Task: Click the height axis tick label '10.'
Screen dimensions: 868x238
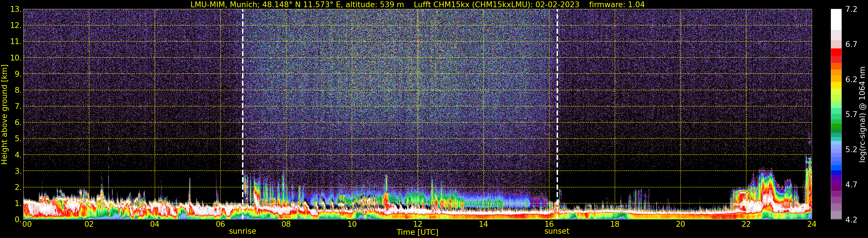Action: [16, 58]
